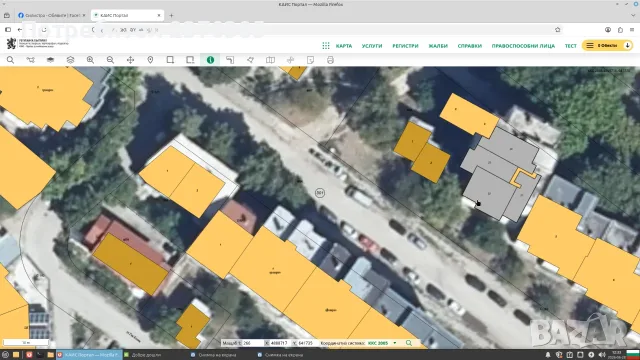The height and width of the screenshot is (360, 640).
Task: Open the green apps grid icon
Action: (x=326, y=46)
